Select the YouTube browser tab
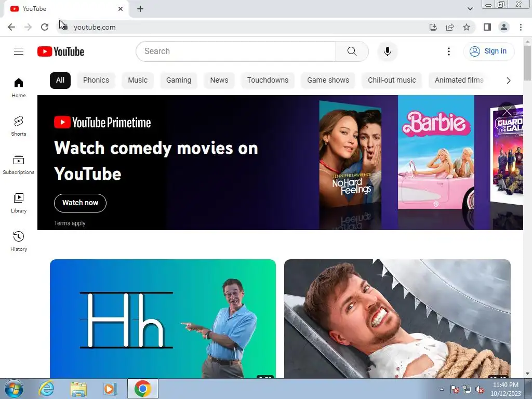 66,9
